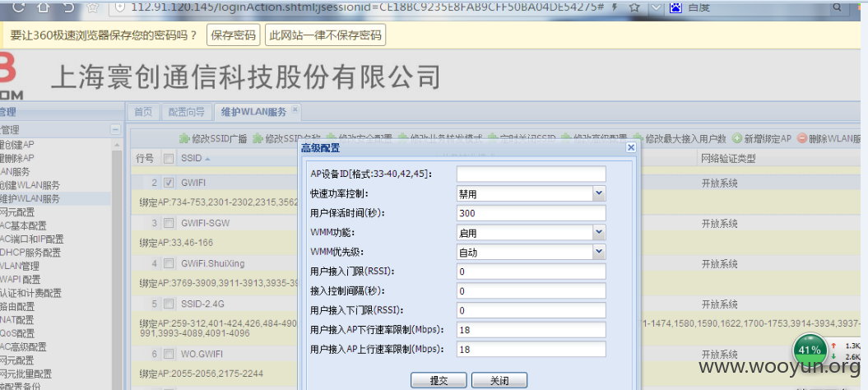Open 创建WLAN服务 in the sidebar

coord(30,185)
